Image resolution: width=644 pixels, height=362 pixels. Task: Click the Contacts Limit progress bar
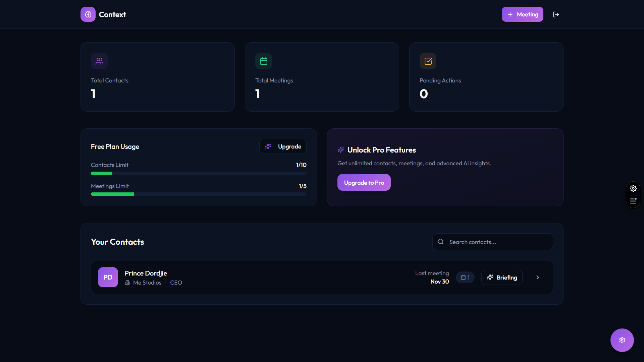pyautogui.click(x=199, y=173)
